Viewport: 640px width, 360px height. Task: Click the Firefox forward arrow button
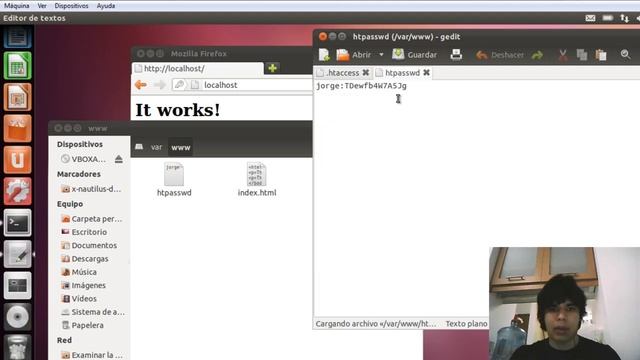pyautogui.click(x=160, y=84)
